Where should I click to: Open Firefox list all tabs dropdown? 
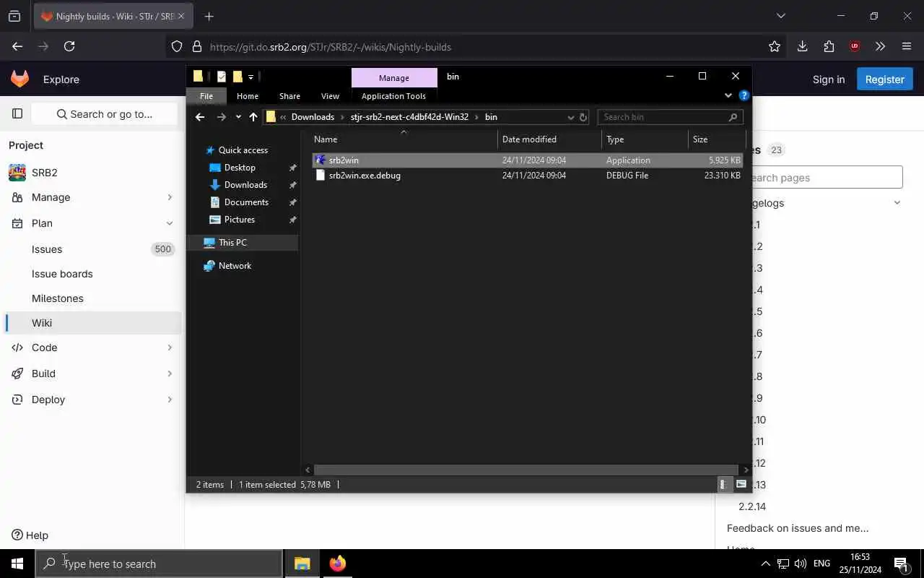(780, 16)
